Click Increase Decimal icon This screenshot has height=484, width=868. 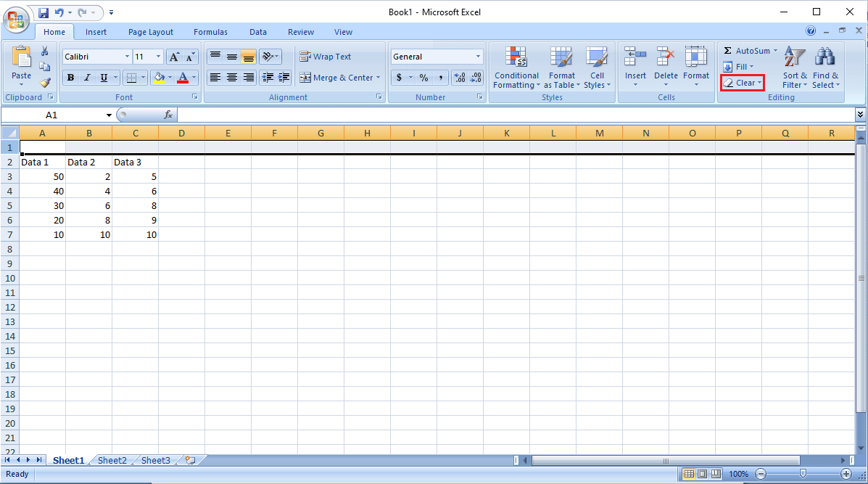(x=460, y=78)
